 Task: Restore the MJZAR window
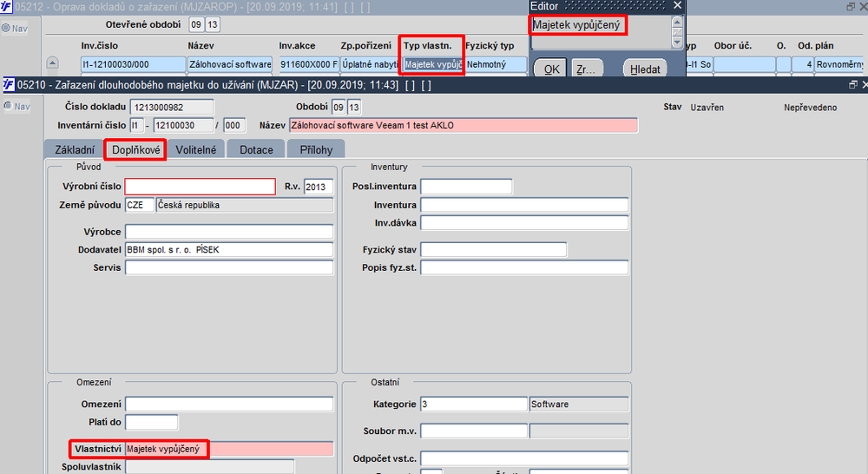coord(852,85)
